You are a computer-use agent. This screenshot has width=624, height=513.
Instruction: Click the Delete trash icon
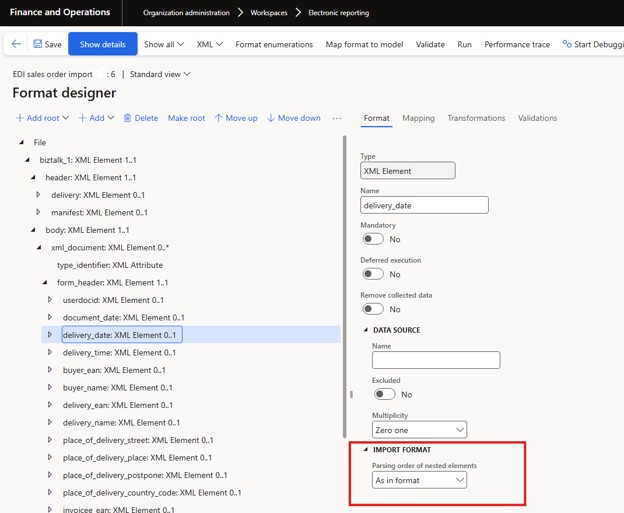click(x=127, y=118)
